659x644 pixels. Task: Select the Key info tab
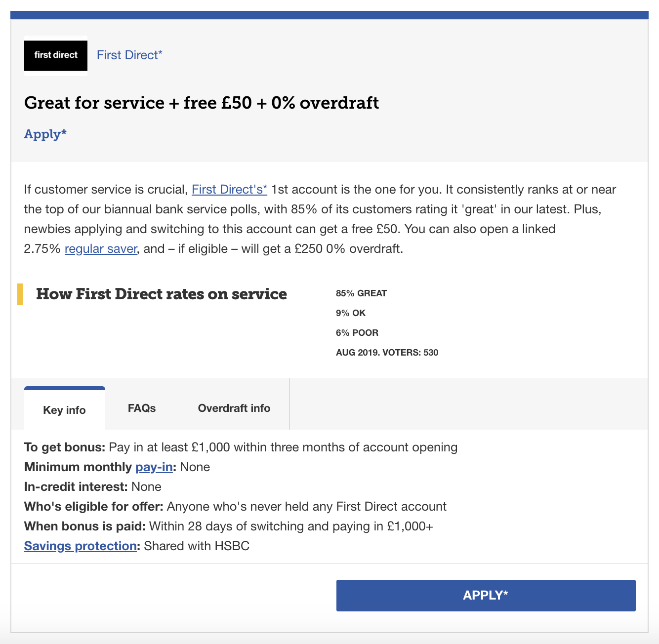point(64,410)
